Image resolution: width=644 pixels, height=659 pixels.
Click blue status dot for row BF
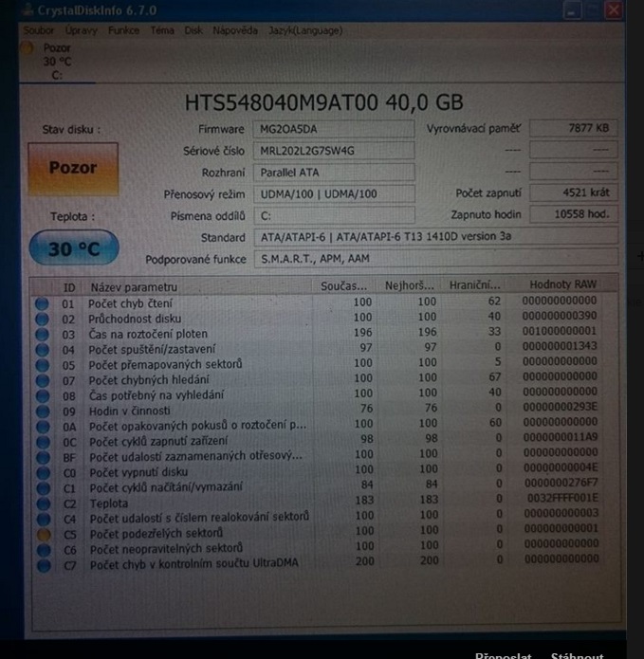43,457
